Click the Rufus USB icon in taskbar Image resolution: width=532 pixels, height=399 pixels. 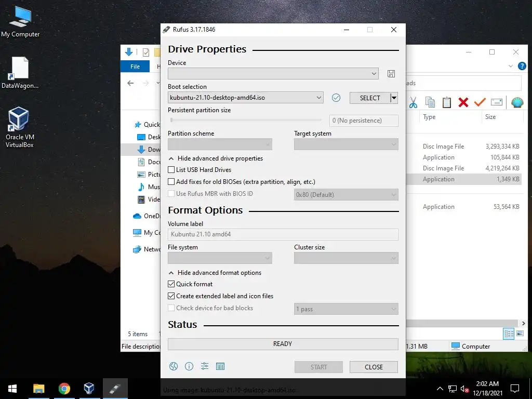tap(115, 389)
